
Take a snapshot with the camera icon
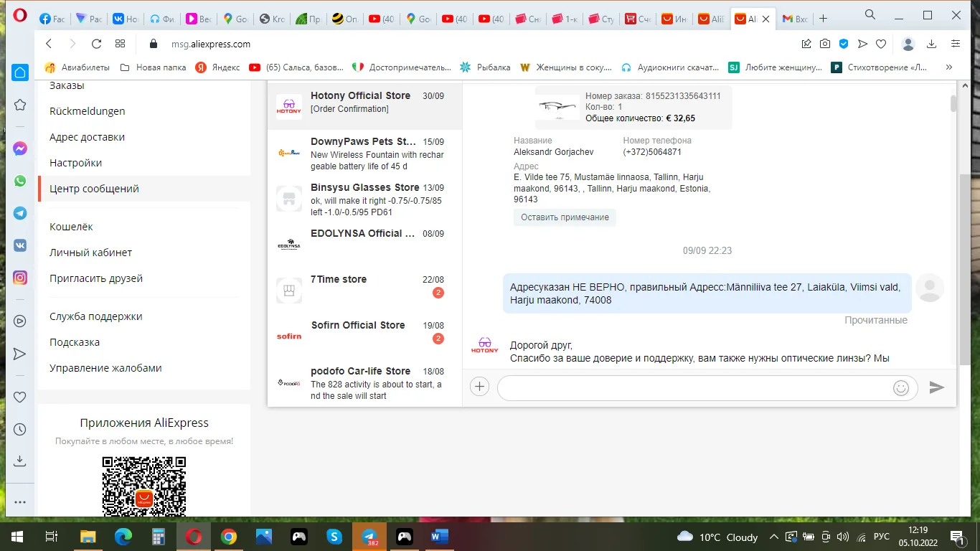[826, 44]
